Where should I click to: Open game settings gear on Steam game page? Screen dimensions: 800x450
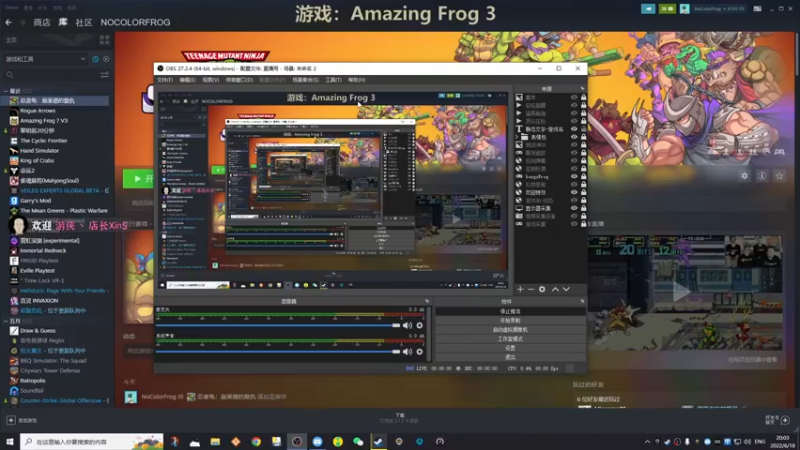click(744, 176)
